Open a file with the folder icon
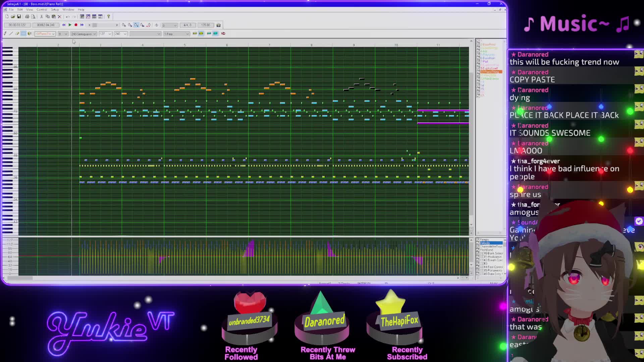The height and width of the screenshot is (362, 644). tap(13, 16)
